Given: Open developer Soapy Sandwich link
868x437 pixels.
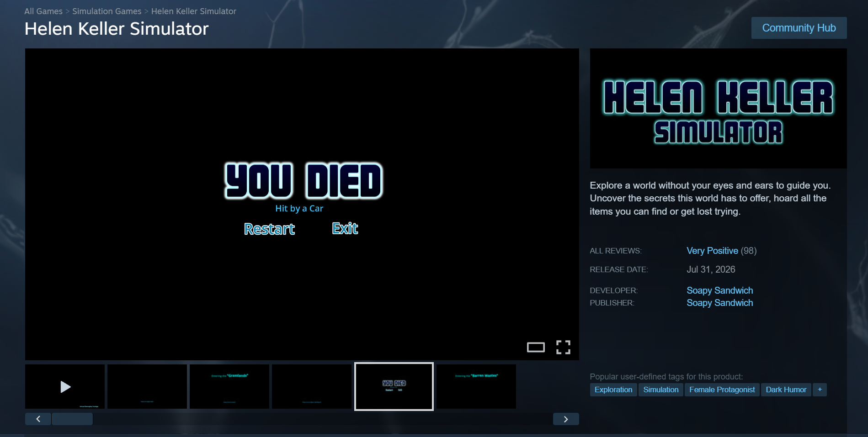Looking at the screenshot, I should 720,290.
